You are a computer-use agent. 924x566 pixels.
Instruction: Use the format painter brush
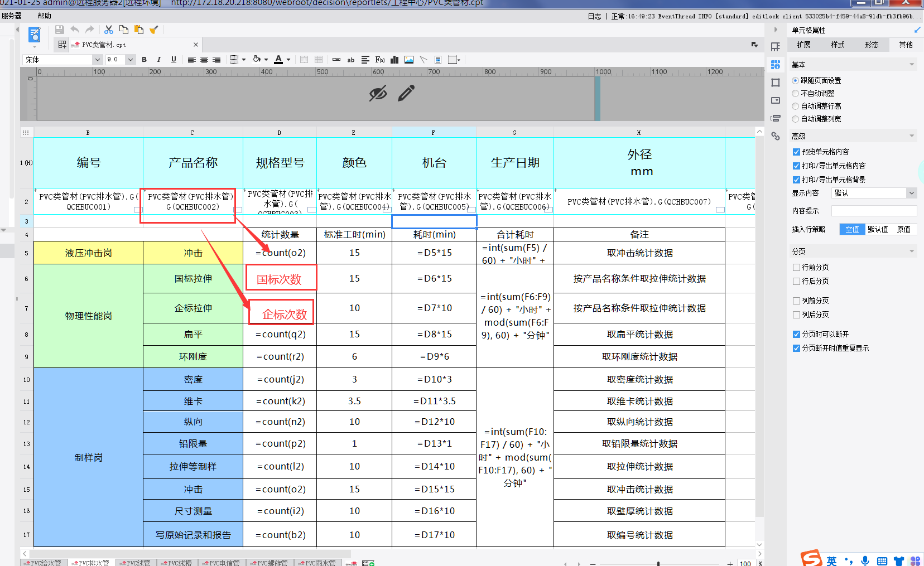click(x=154, y=30)
